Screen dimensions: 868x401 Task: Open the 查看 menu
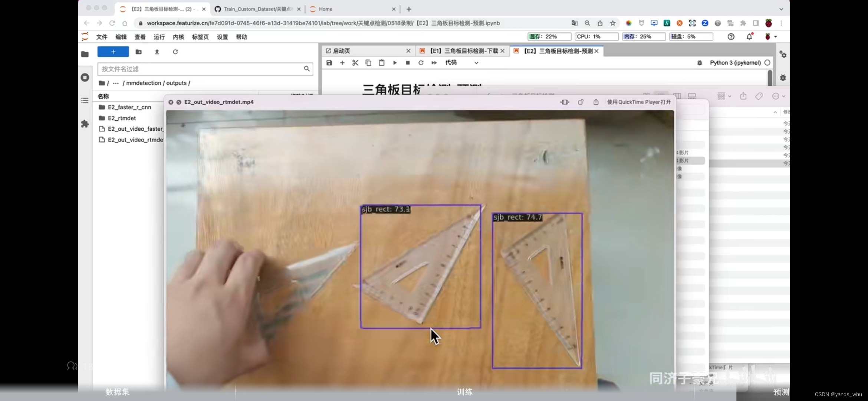point(140,37)
